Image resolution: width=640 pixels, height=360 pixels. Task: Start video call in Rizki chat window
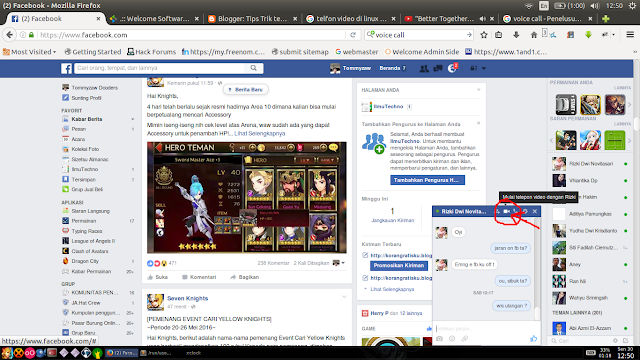[507, 211]
